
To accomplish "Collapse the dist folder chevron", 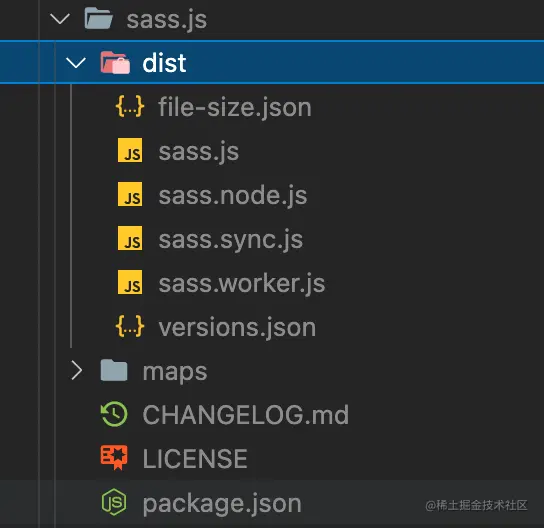I will pos(76,63).
